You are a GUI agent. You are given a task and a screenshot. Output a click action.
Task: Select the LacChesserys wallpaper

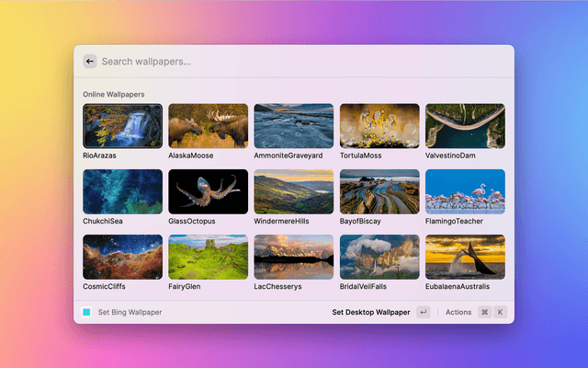point(293,257)
